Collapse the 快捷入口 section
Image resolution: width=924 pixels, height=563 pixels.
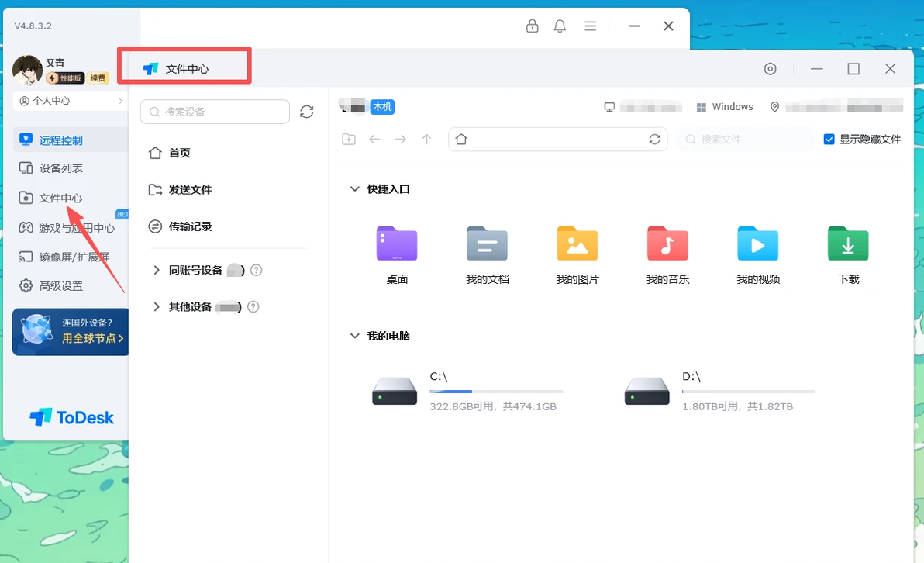click(355, 189)
